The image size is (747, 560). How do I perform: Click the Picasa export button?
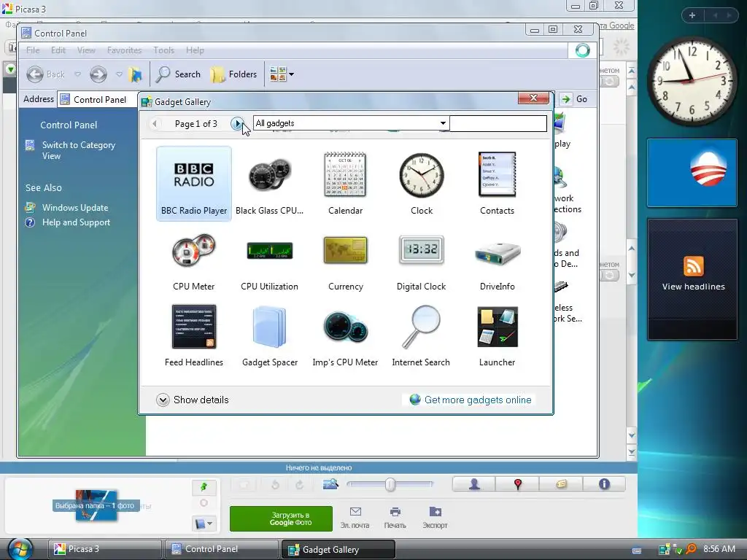point(435,518)
